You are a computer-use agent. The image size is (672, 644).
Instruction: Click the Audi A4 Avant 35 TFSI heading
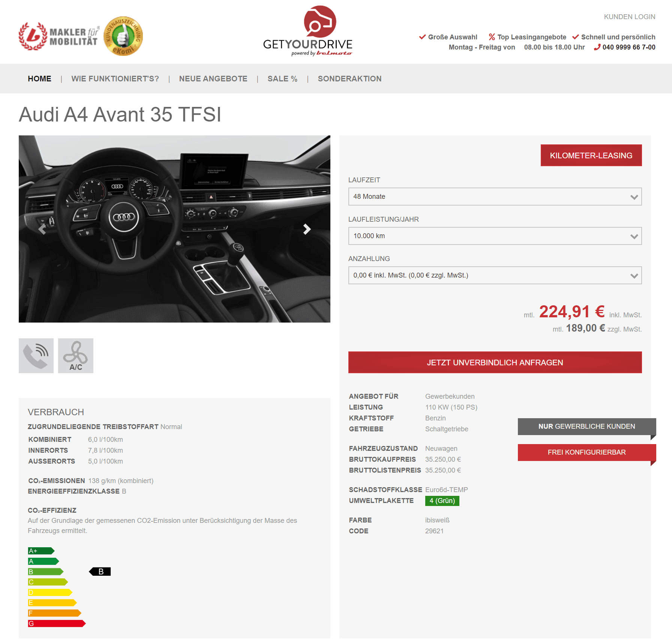click(120, 114)
